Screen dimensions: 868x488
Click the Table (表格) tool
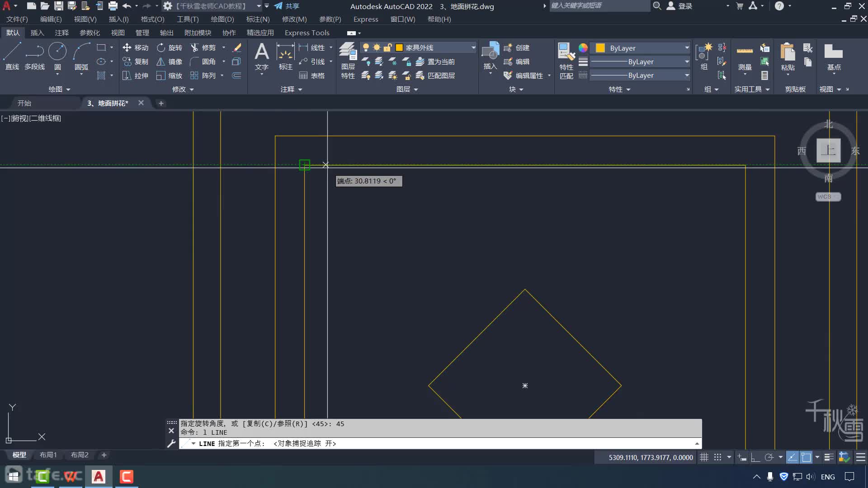click(x=312, y=75)
